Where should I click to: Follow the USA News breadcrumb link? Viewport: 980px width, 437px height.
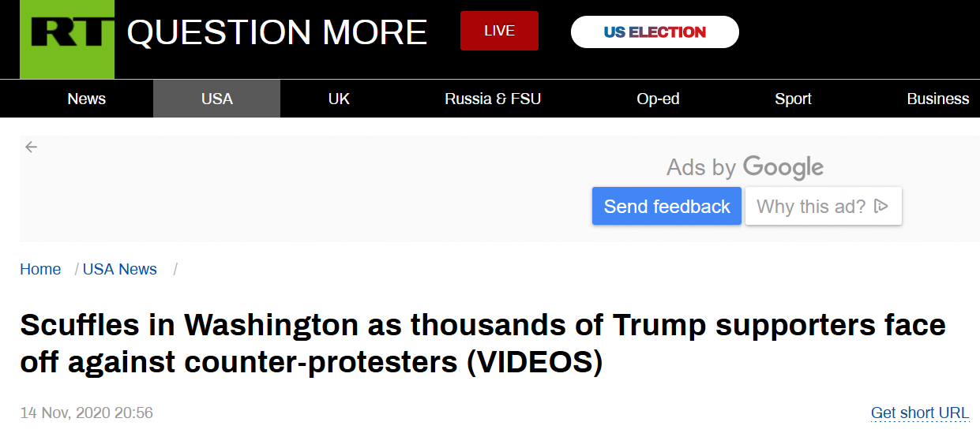coord(119,269)
